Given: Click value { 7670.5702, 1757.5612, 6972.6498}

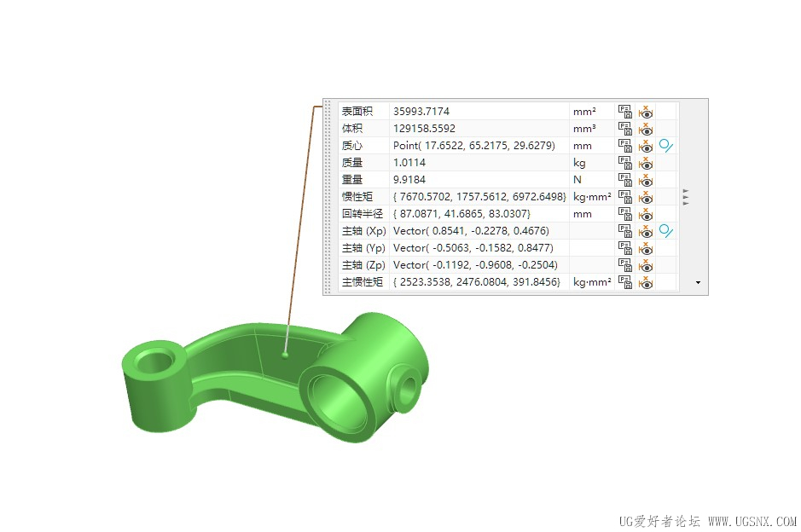Looking at the screenshot, I should point(479,197).
